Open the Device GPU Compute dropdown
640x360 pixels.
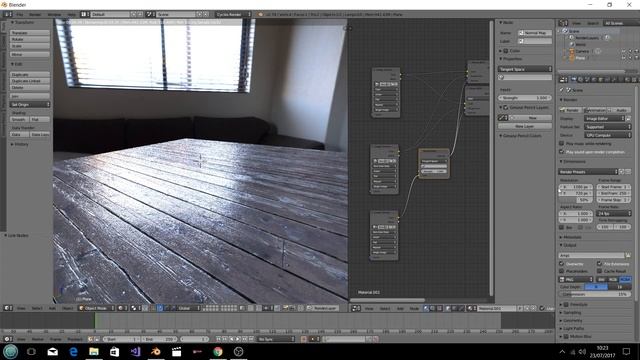pyautogui.click(x=608, y=135)
